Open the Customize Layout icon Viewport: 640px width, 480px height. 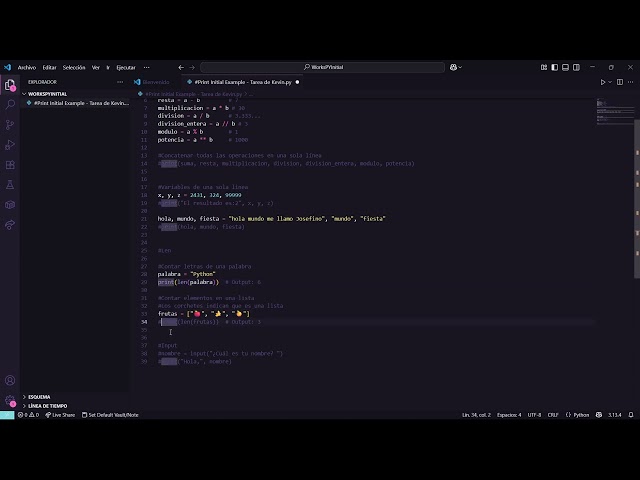pos(544,67)
